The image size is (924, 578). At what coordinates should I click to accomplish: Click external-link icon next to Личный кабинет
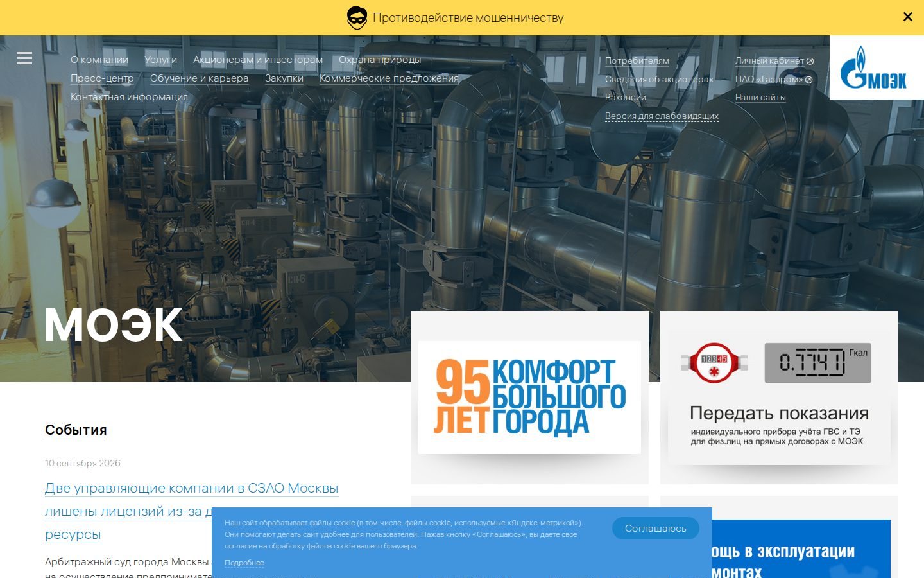[810, 61]
